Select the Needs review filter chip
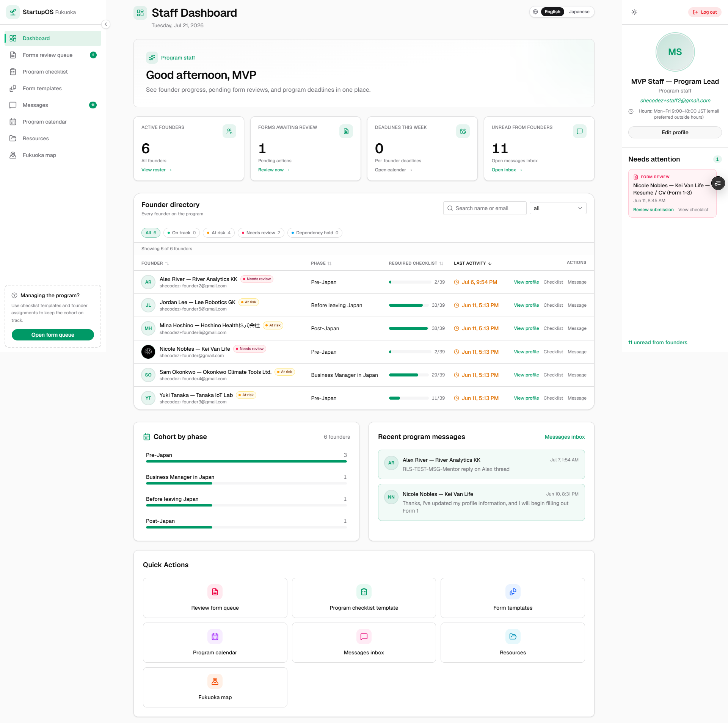 [261, 233]
